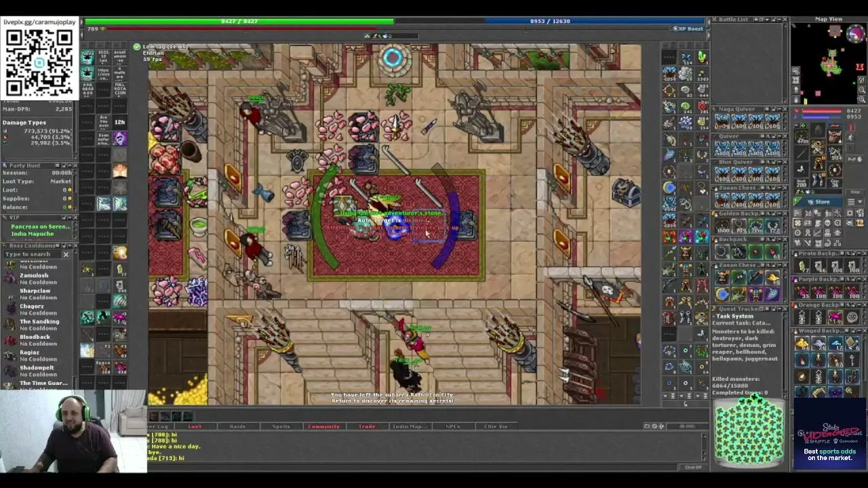Screen dimensions: 868x488
Task: Click the clear X button beside boss search
Action: click(x=66, y=254)
